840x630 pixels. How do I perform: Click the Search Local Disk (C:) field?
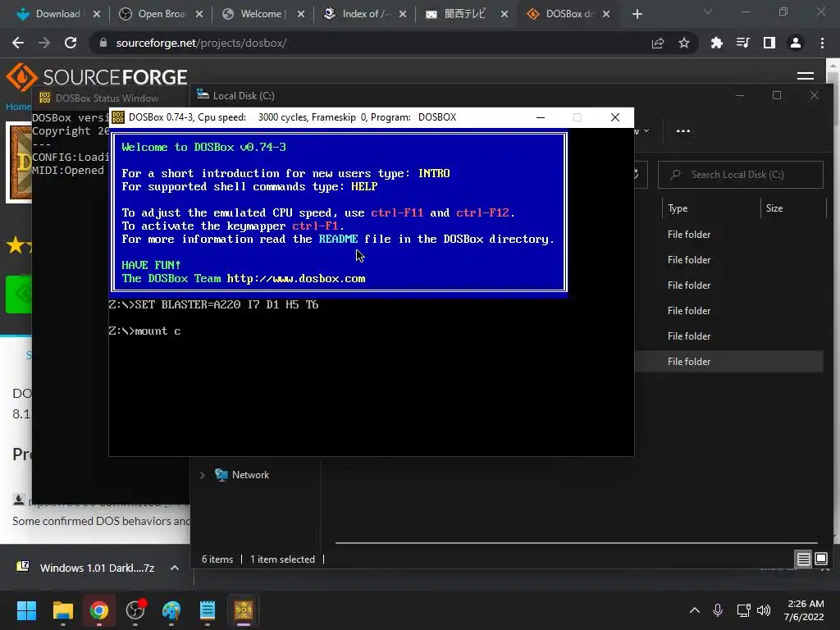tap(741, 175)
